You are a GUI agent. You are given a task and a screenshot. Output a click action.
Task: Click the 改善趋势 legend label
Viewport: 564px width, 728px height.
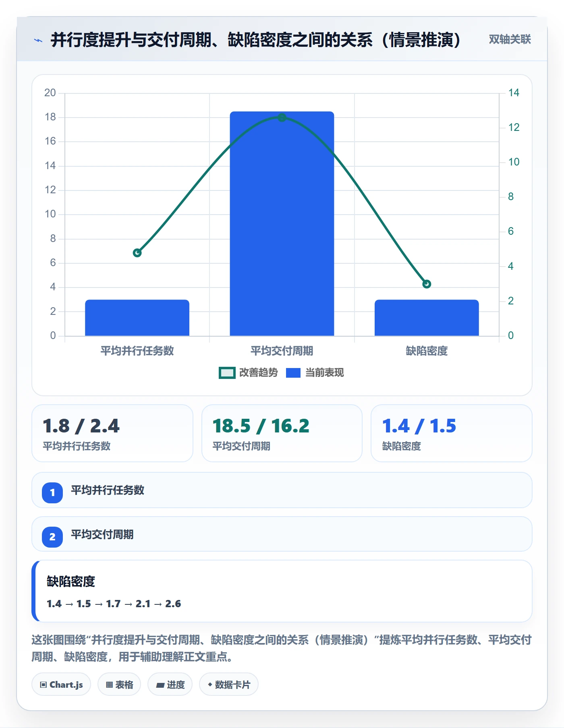click(259, 373)
